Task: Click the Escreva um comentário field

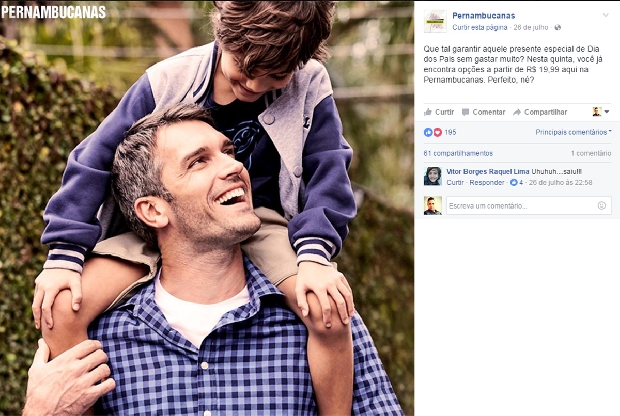Action: (529, 206)
